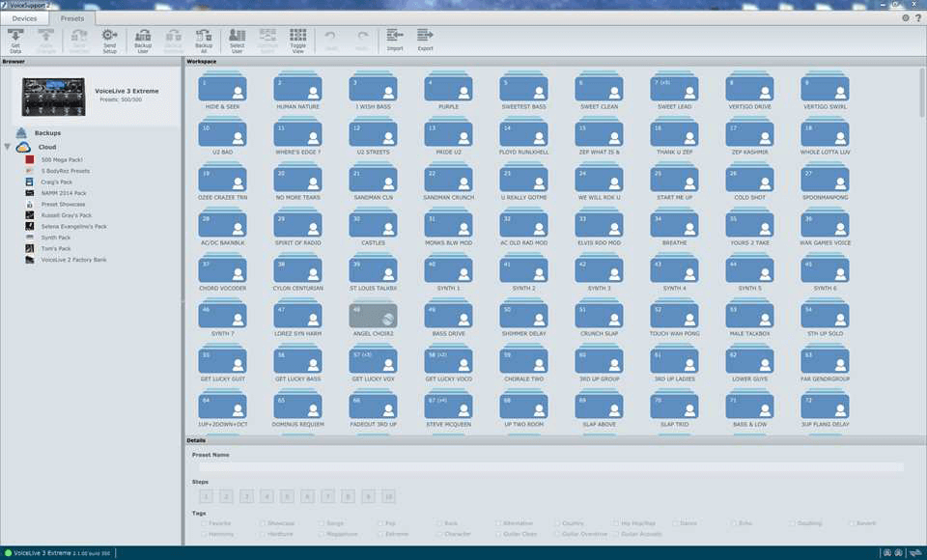Select the red 500 Mega Pack icon
Screen dimensions: 927x560
[30, 159]
